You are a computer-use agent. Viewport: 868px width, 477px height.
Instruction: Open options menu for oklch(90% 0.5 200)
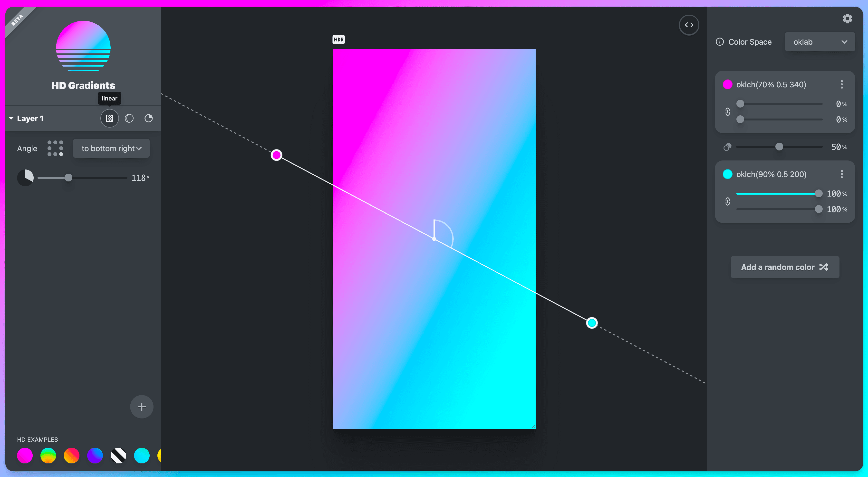point(842,174)
